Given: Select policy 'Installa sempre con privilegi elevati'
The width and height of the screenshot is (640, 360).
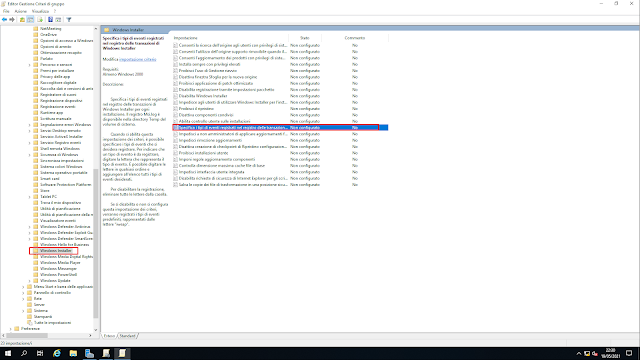Looking at the screenshot, I should [209, 64].
